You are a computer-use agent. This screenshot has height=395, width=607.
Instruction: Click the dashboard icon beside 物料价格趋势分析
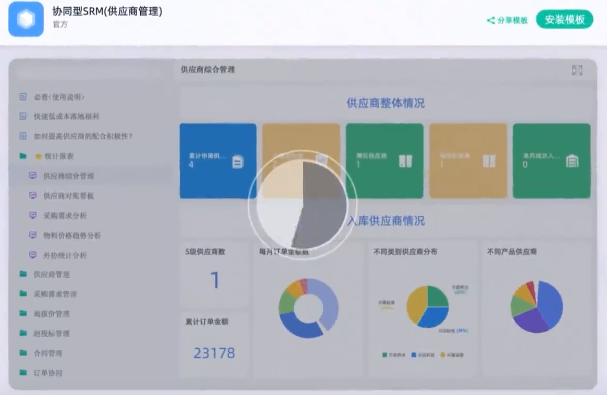point(33,235)
